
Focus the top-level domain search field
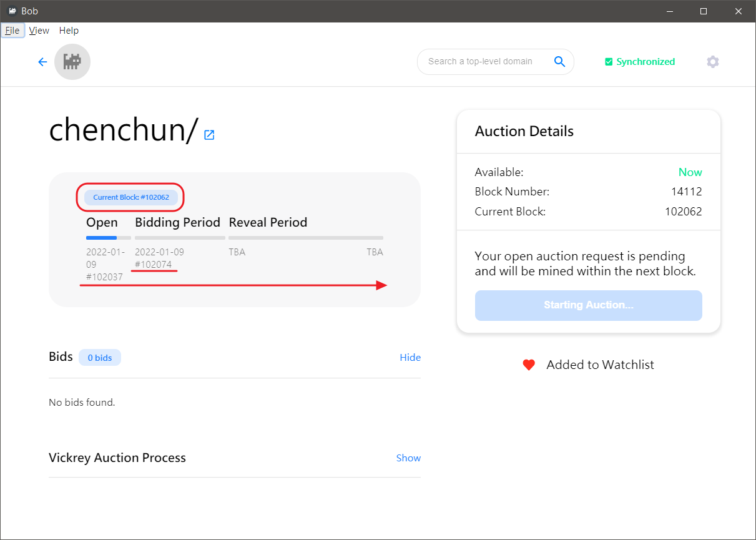(x=481, y=61)
